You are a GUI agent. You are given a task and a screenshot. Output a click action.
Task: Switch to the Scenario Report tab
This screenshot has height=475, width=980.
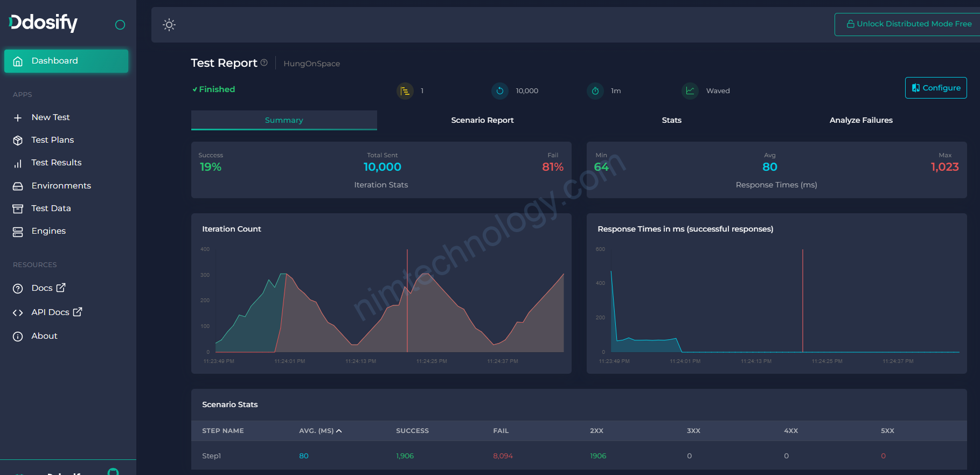(482, 120)
